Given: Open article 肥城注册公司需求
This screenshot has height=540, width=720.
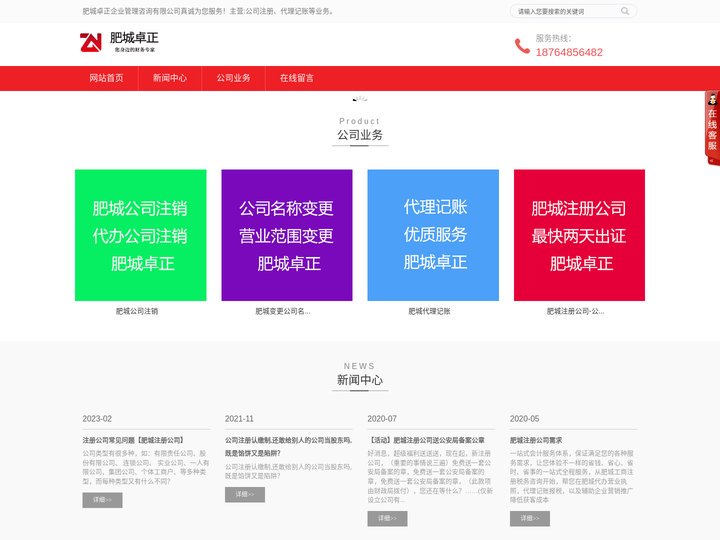Looking at the screenshot, I should pos(536,440).
